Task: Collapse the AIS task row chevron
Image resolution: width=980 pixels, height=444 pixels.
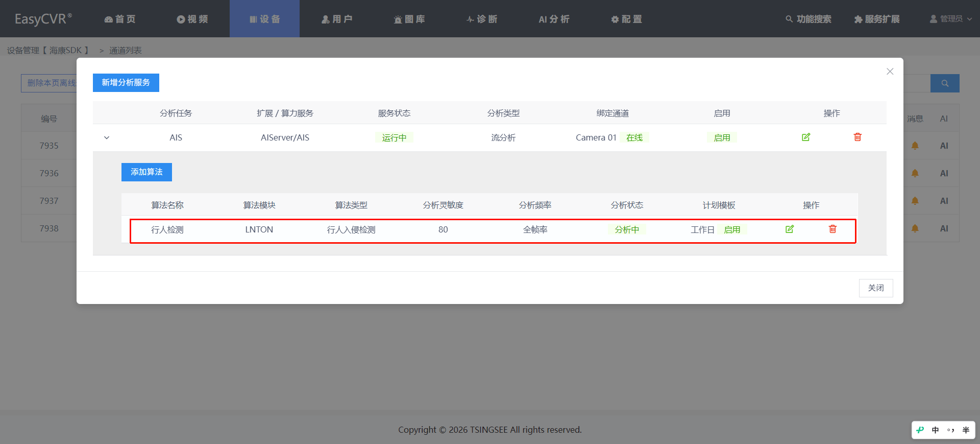Action: (x=107, y=137)
